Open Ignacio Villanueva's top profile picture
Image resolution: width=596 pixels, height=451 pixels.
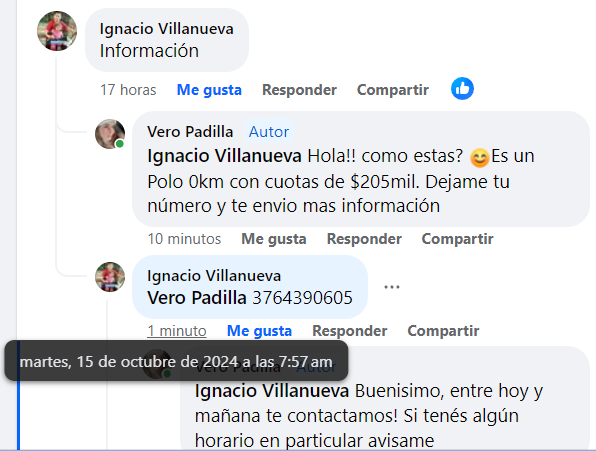[x=57, y=31]
